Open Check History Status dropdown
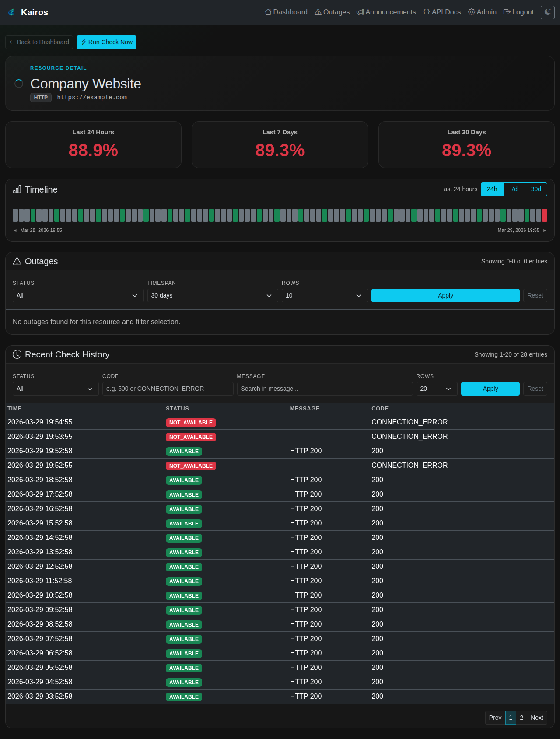This screenshot has width=560, height=739. pyautogui.click(x=56, y=389)
